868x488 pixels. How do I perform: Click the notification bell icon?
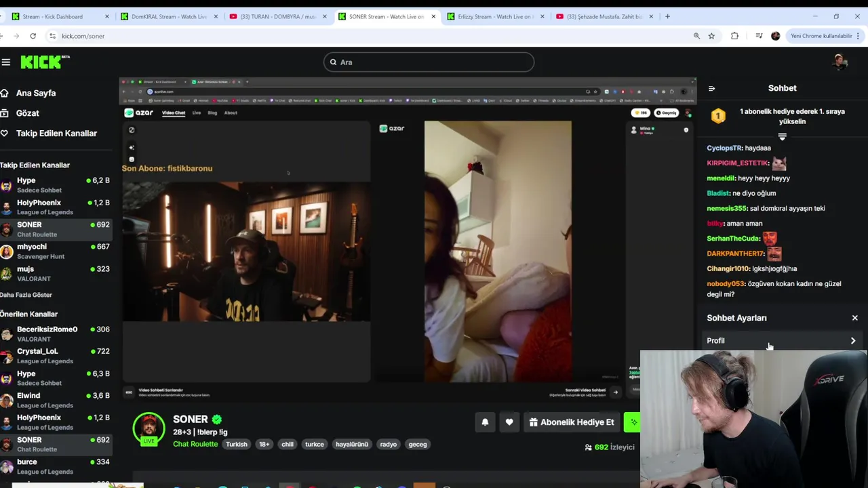(x=485, y=422)
